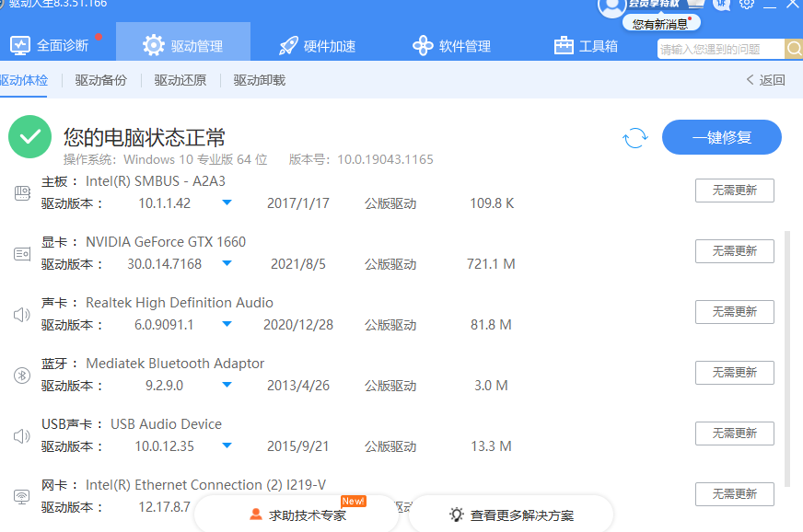803x532 pixels.
Task: Click the rocket icon on 硬件加速
Action: tap(288, 46)
